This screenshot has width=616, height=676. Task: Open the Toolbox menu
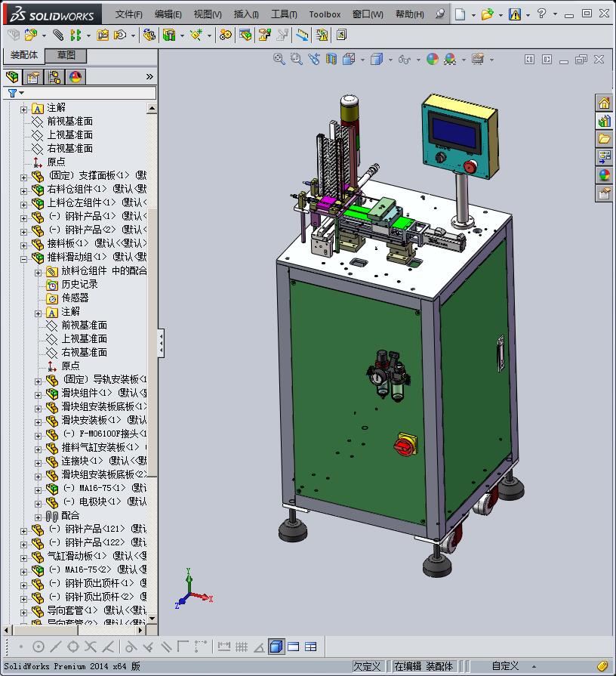325,14
